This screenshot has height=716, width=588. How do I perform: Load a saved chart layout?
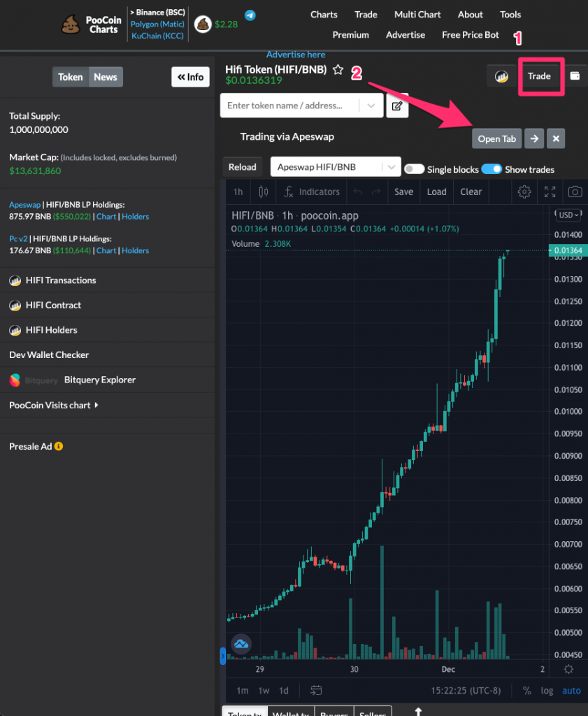pos(436,192)
